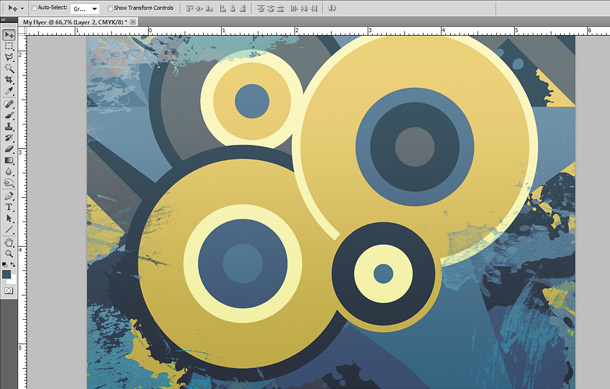Open the Auto-Select Group dropdown
Viewport: 610px width, 389px height.
85,9
